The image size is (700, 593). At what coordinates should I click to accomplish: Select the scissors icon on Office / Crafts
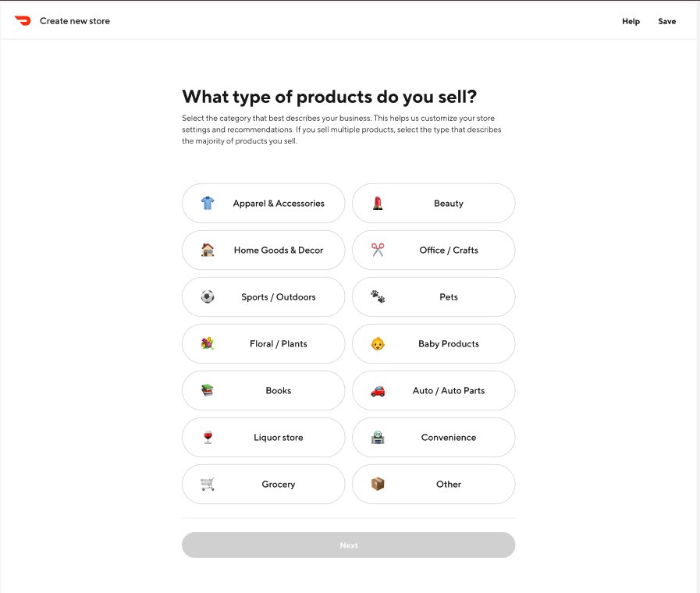click(378, 250)
